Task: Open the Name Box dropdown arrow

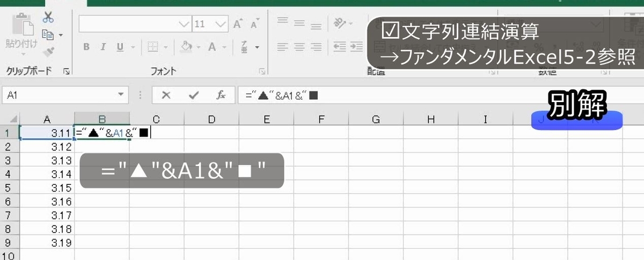Action: tap(121, 96)
